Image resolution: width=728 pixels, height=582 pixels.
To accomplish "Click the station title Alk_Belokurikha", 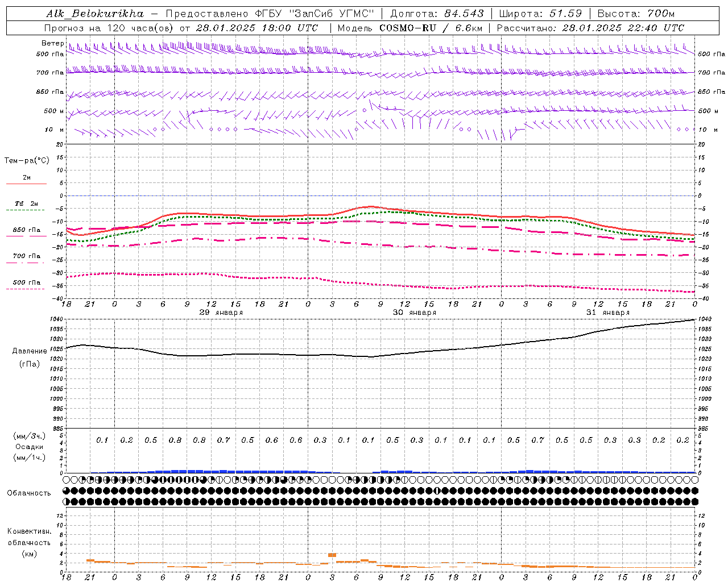I will (95, 14).
